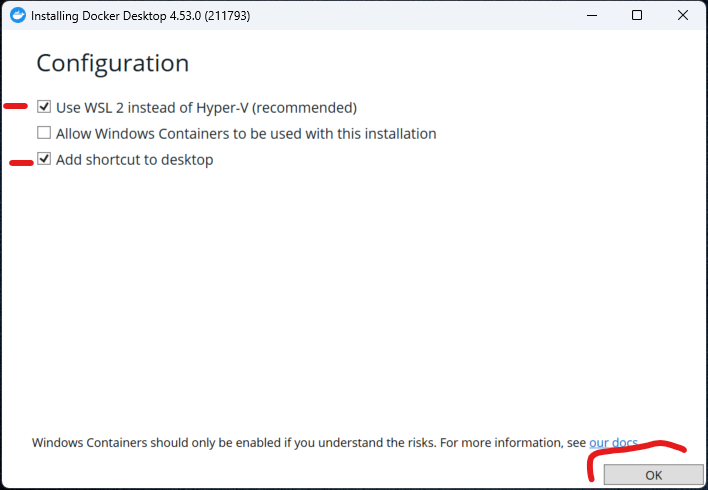
Task: Uncheck Add shortcut to desktop
Action: pyautogui.click(x=44, y=159)
